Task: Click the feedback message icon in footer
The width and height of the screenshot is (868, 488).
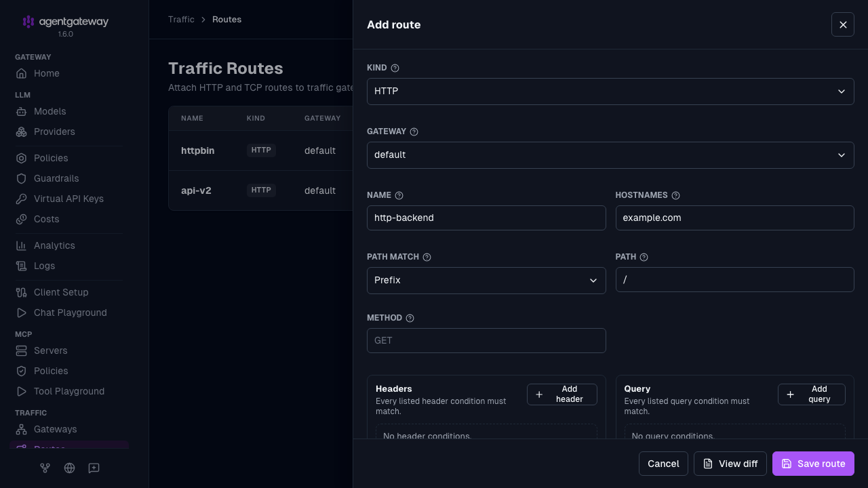Action: pos(94,468)
